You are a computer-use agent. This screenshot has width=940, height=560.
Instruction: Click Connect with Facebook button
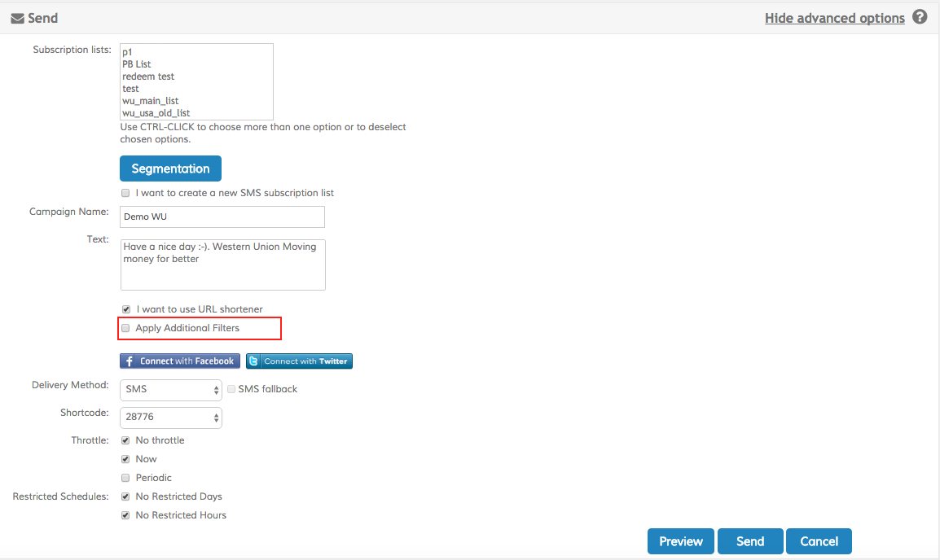click(x=179, y=361)
